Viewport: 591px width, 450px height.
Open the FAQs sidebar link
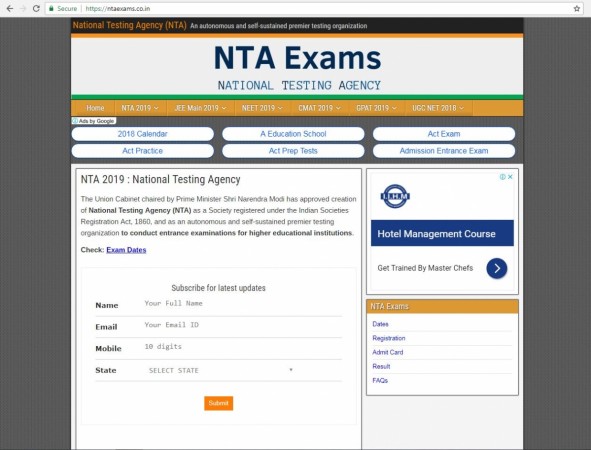point(380,381)
